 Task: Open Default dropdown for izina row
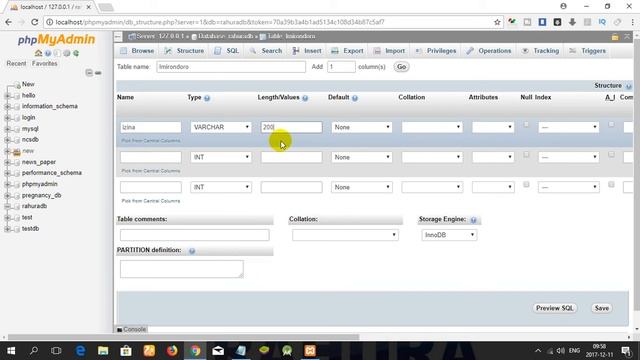pyautogui.click(x=362, y=127)
